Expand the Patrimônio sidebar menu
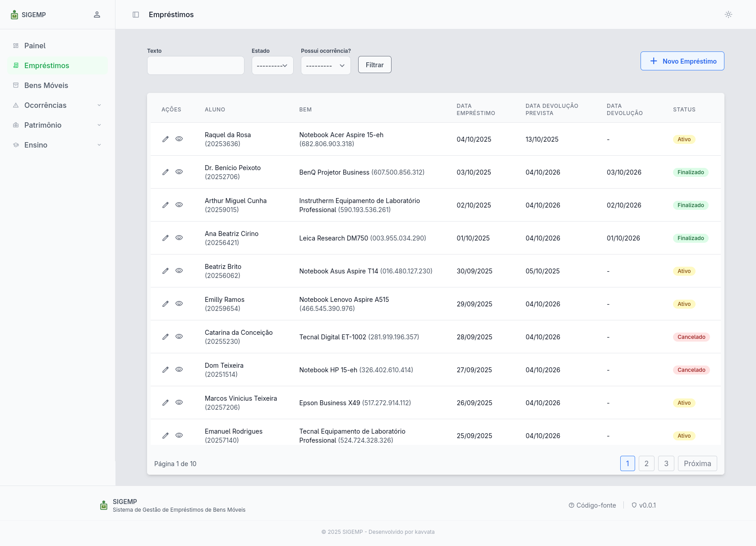This screenshot has width=756, height=546. tap(57, 125)
